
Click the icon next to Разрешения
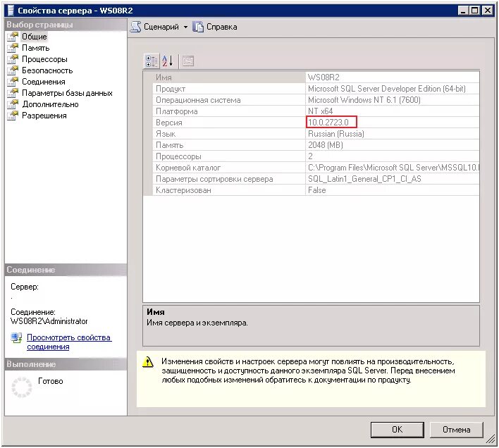[13, 116]
